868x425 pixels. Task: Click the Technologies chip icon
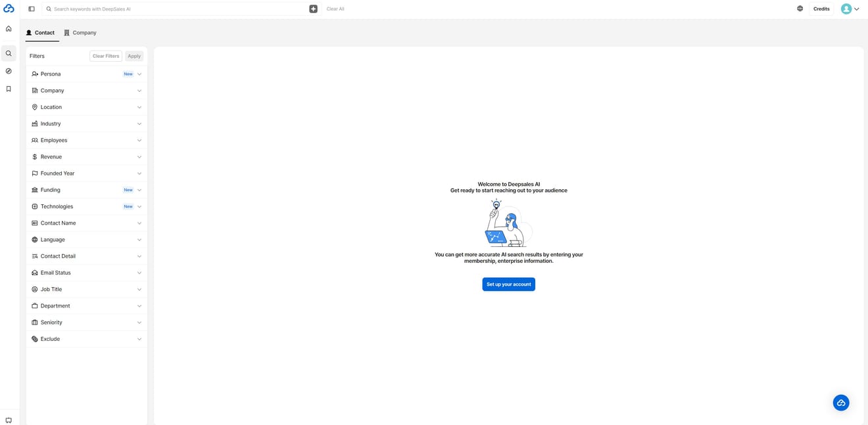click(x=35, y=206)
